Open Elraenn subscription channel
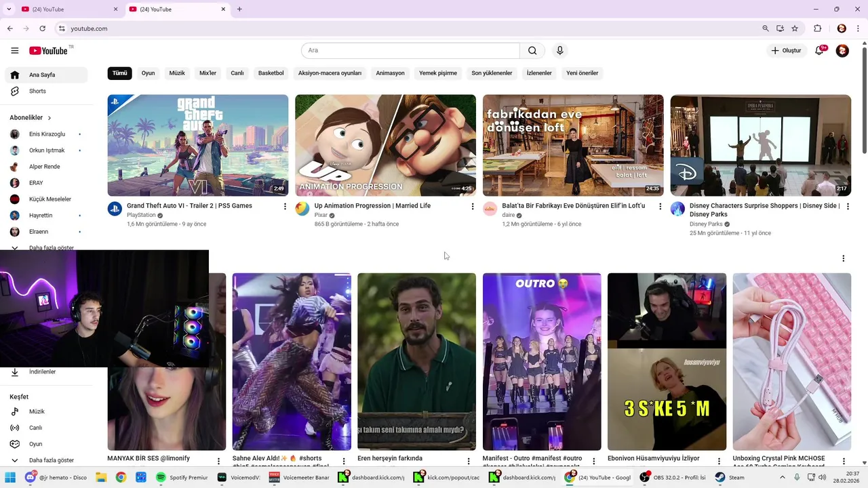This screenshot has height=488, width=868. (46, 232)
